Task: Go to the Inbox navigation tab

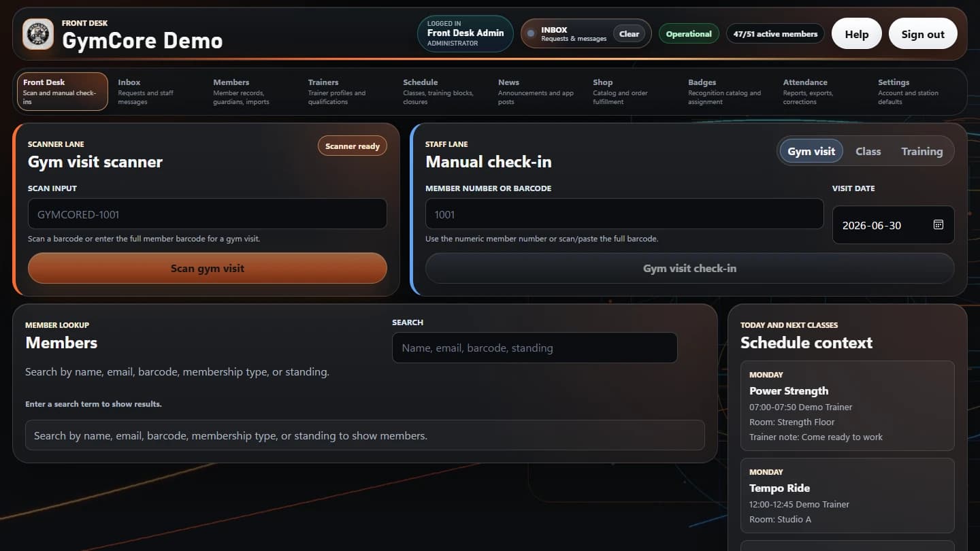Action: pos(157,91)
